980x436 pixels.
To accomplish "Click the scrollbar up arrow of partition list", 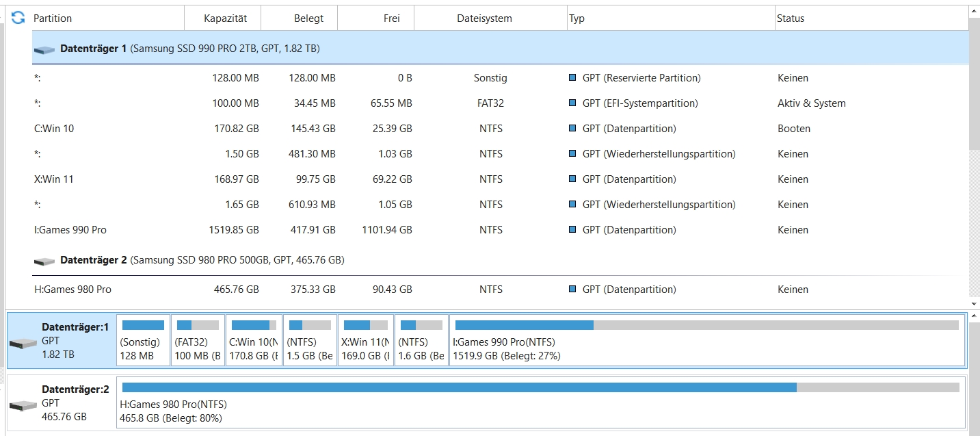I will click(975, 12).
